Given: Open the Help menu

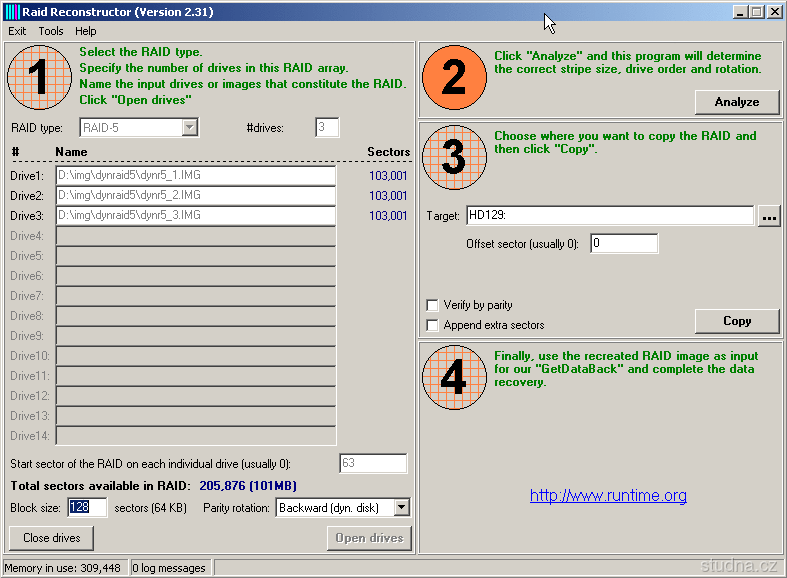Looking at the screenshot, I should click(x=86, y=31).
